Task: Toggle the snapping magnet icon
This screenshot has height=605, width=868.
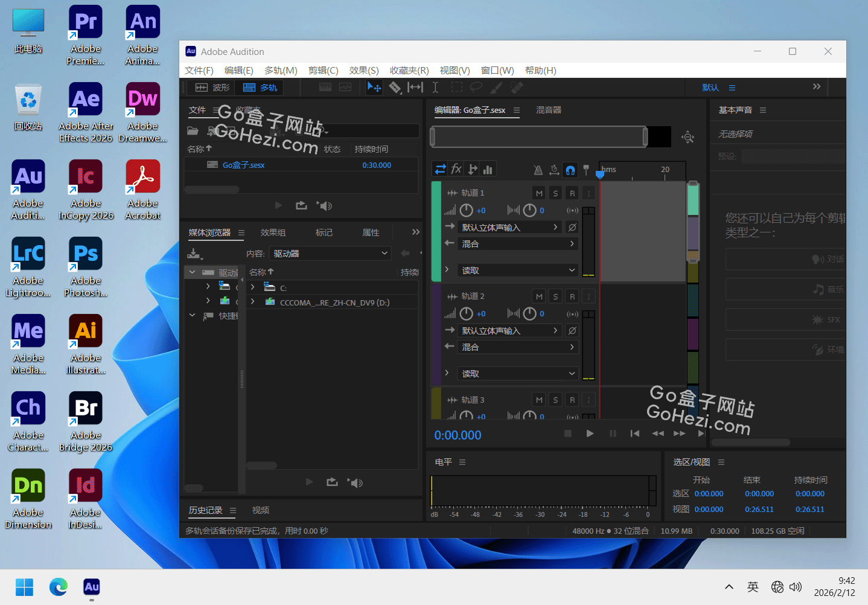Action: 570,170
